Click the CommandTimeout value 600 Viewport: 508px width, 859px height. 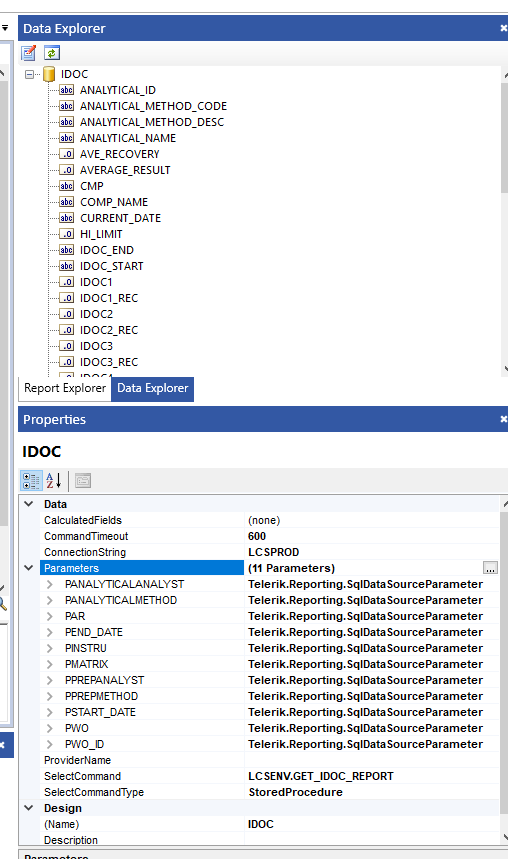click(x=257, y=536)
